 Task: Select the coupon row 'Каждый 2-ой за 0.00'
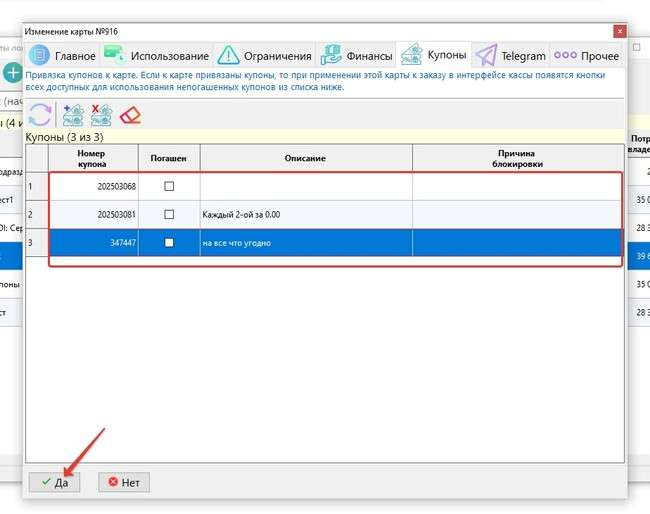[x=305, y=214]
